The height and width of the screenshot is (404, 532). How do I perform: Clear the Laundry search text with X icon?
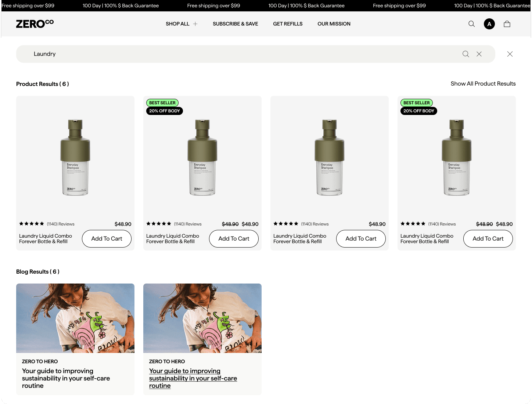point(479,54)
